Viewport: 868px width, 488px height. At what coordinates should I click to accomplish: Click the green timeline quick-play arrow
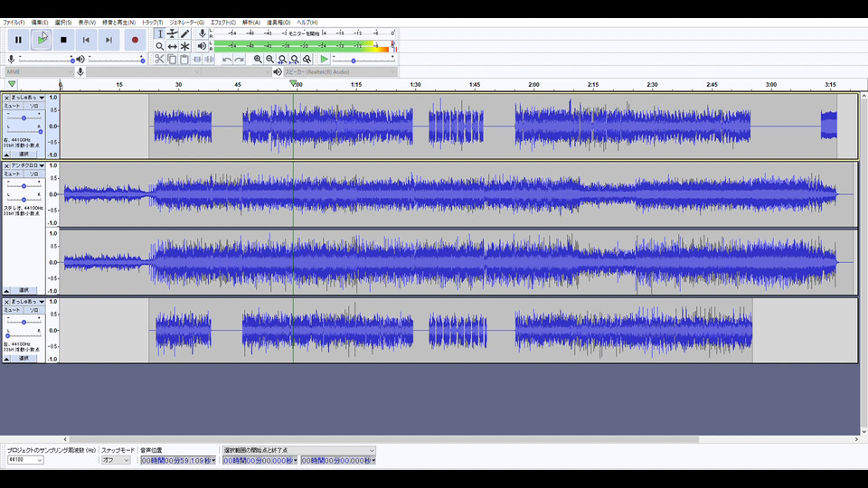point(12,84)
